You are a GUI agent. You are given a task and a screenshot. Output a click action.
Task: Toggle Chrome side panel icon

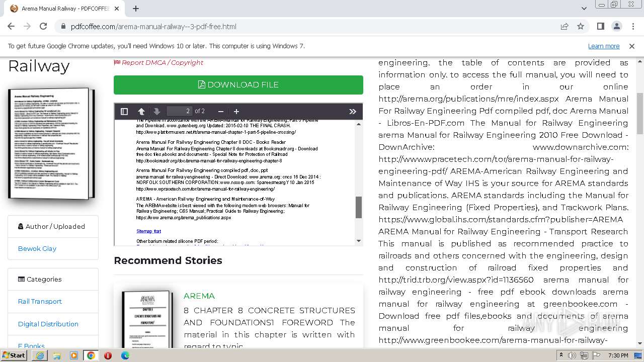601,26
